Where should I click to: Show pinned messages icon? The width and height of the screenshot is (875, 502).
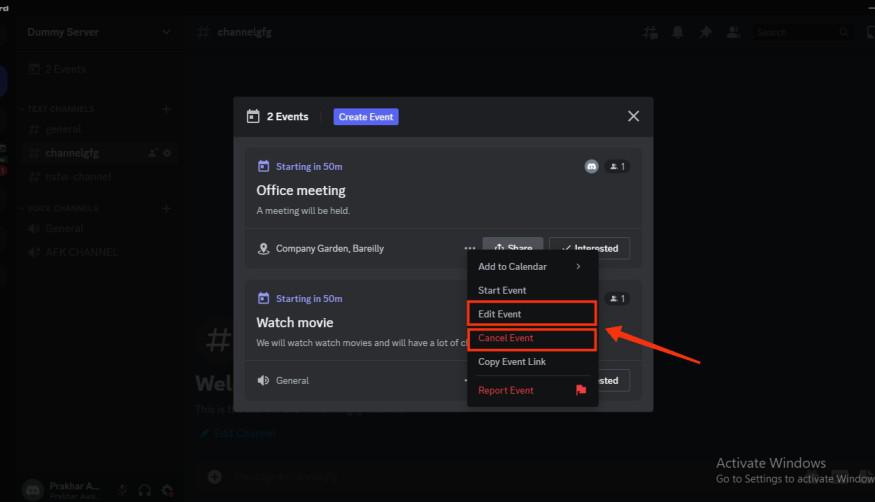[705, 32]
